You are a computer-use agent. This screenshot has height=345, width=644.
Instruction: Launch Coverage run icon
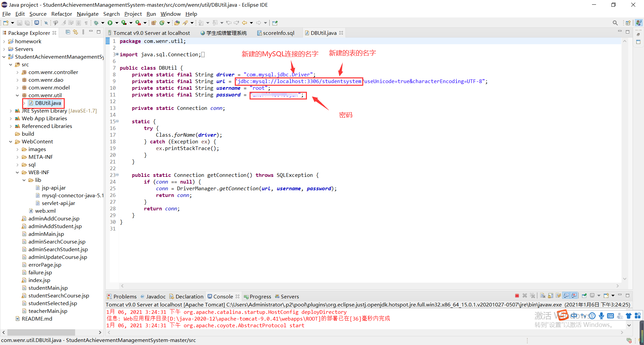[x=124, y=23]
